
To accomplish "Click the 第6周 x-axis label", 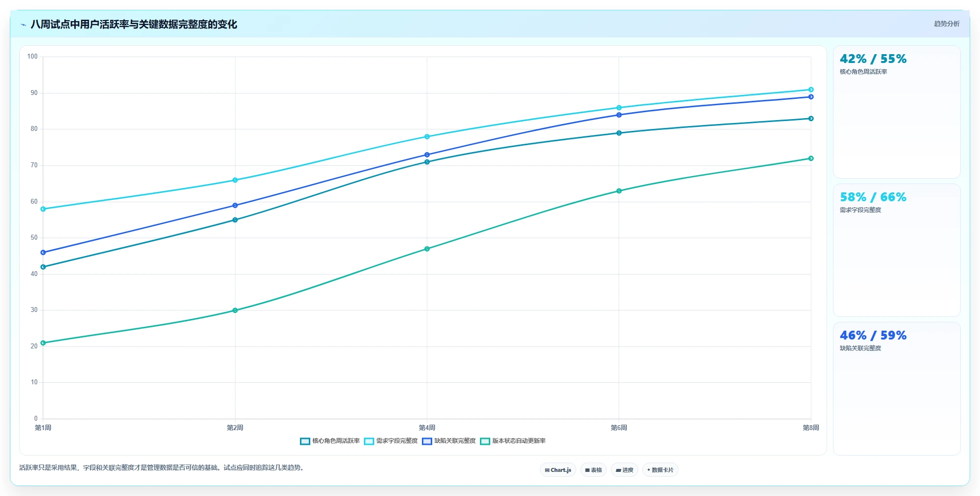I will 619,428.
